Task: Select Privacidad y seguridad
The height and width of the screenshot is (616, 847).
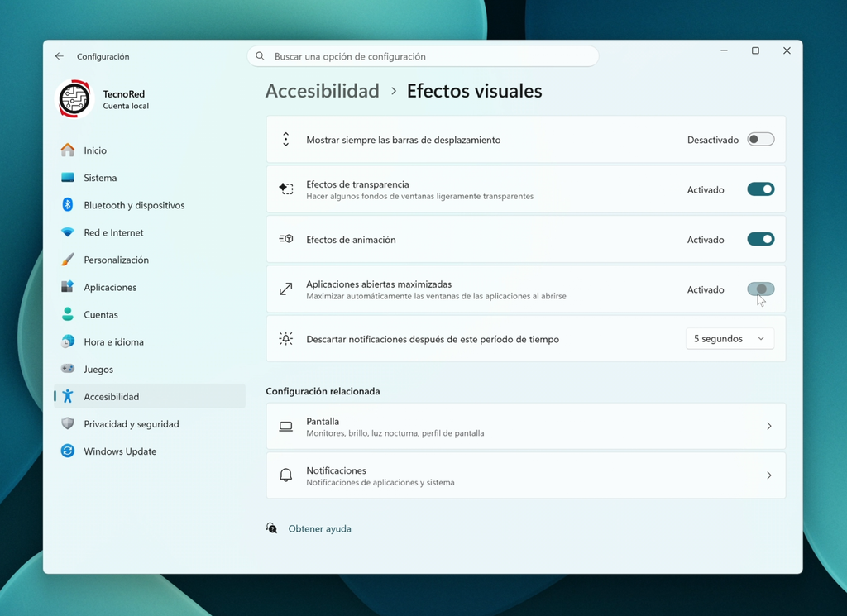Action: click(150, 424)
